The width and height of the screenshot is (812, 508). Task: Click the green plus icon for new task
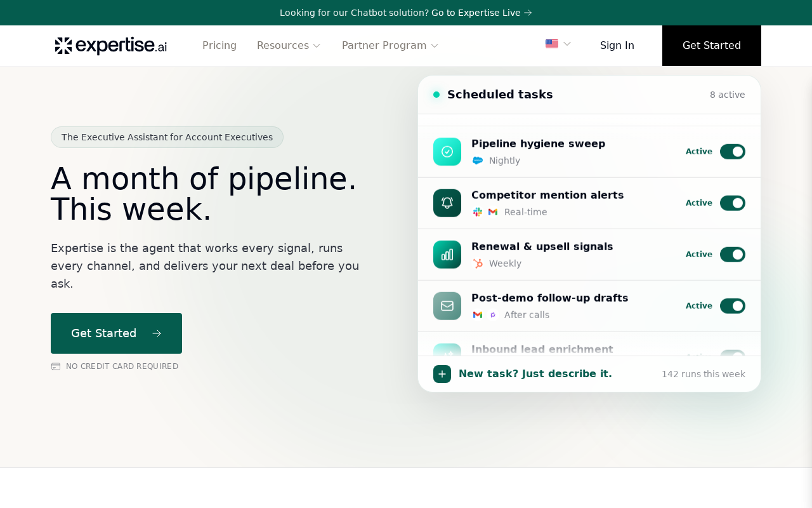[442, 374]
